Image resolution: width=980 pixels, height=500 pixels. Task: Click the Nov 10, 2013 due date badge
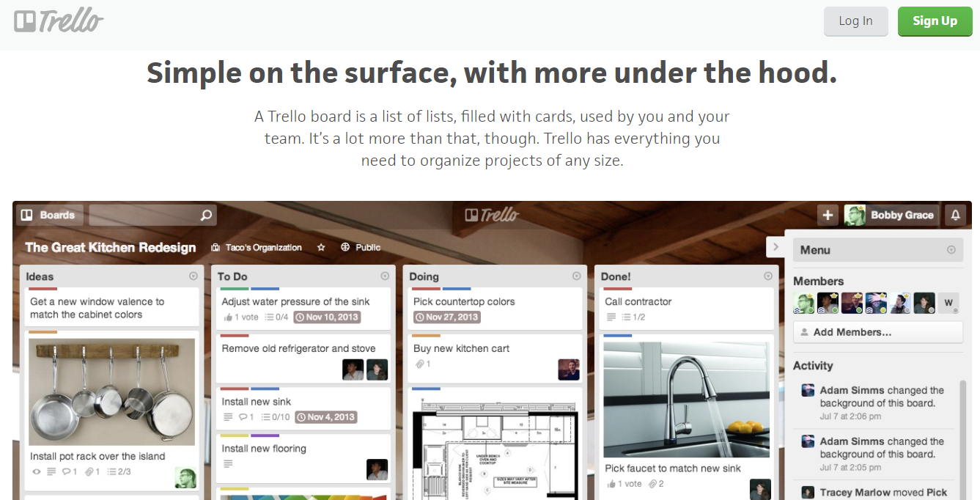[327, 317]
